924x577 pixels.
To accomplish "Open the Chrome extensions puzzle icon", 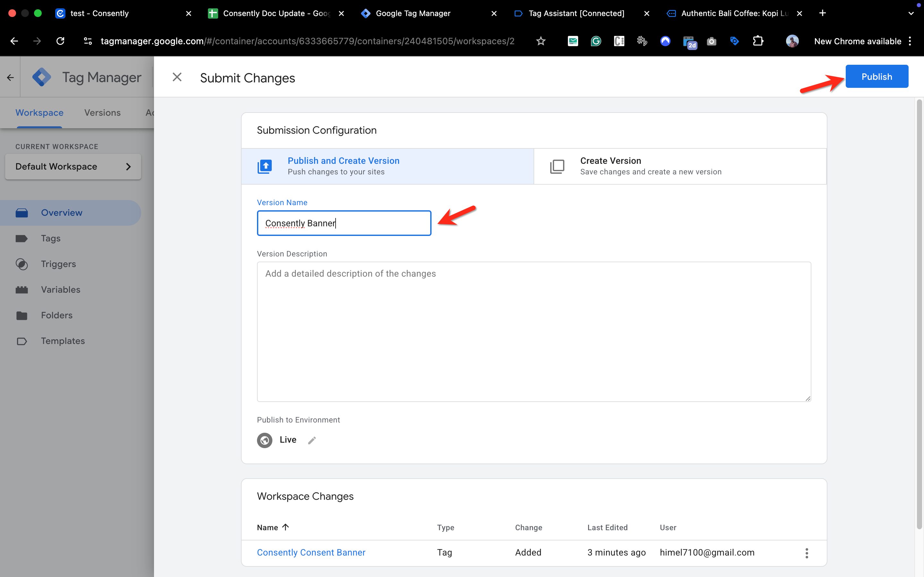I will pos(758,41).
